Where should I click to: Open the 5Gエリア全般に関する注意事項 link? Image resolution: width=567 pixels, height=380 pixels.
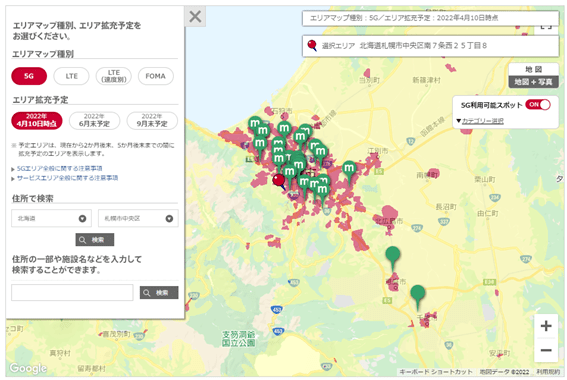[59, 168]
